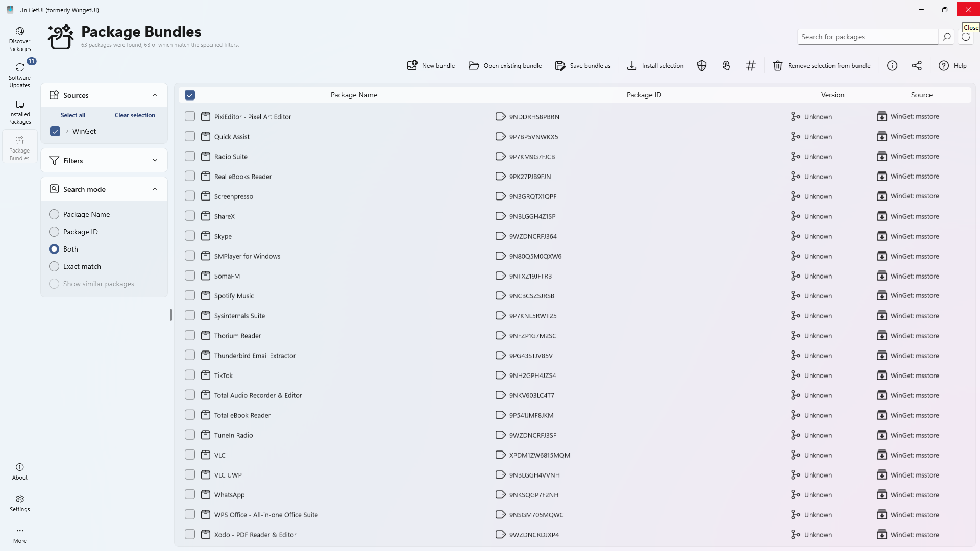This screenshot has height=551, width=980.
Task: Click skip hash check icon
Action: coord(751,66)
